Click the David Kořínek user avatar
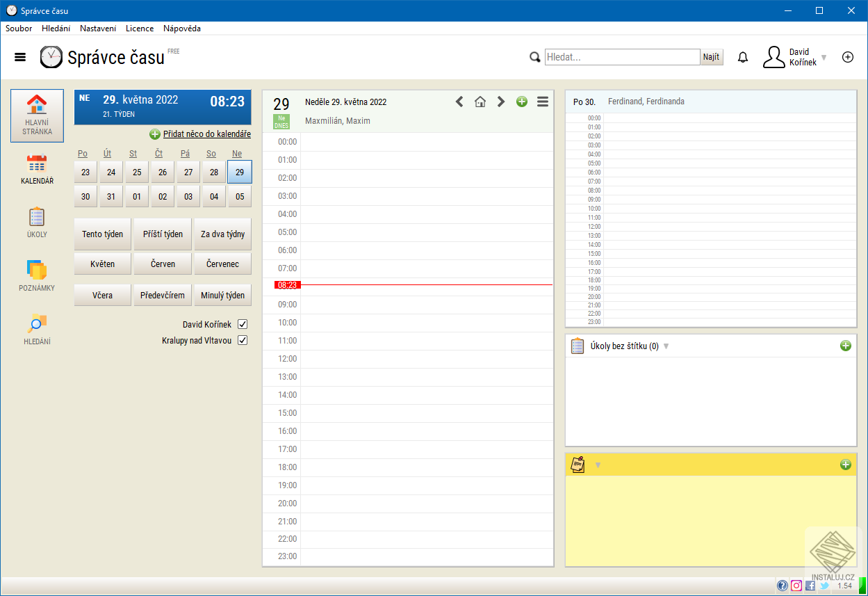Screen dimensions: 868x596 pyautogui.click(x=774, y=57)
